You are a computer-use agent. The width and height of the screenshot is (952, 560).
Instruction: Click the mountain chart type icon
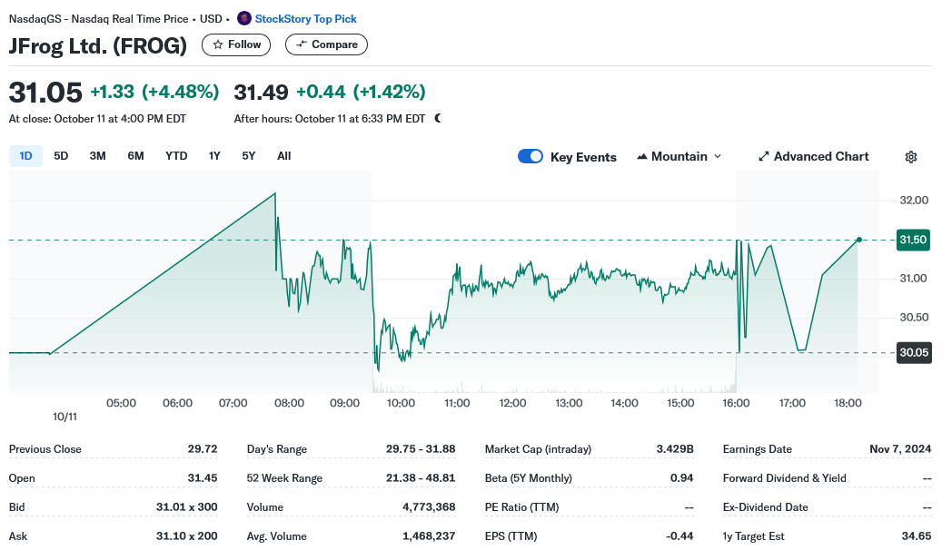[x=641, y=156]
